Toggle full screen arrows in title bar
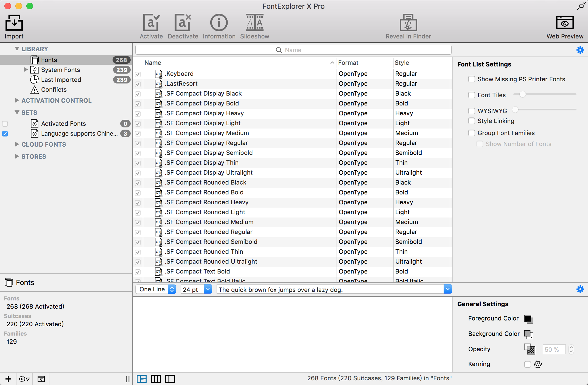The image size is (588, 385). 581,6
